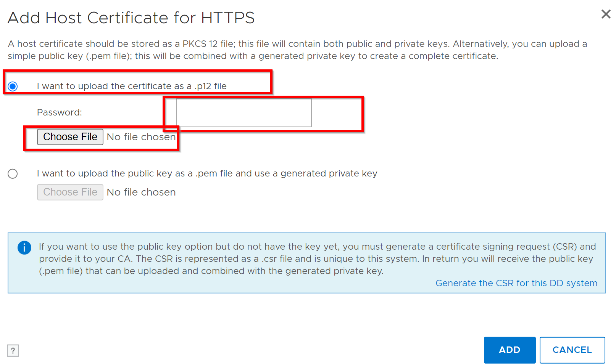Select the upload certificate as .p12 file option

[13, 87]
